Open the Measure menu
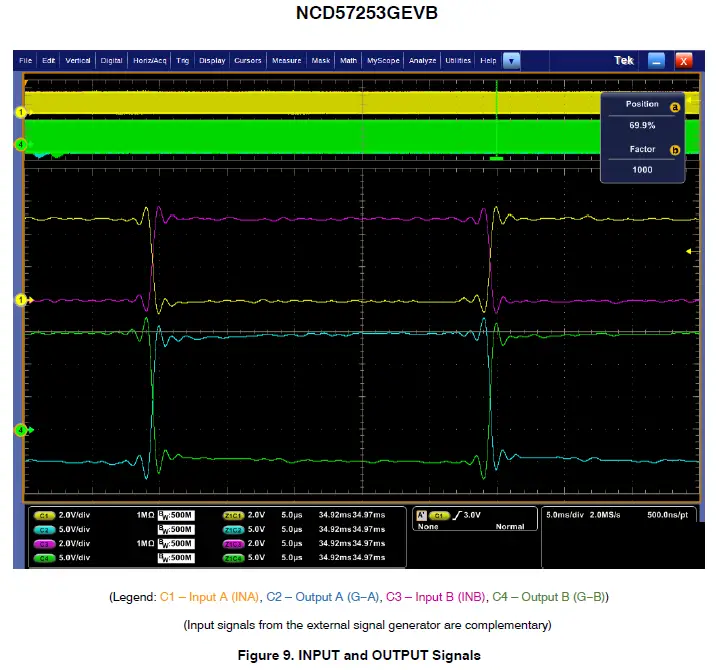 pyautogui.click(x=287, y=61)
